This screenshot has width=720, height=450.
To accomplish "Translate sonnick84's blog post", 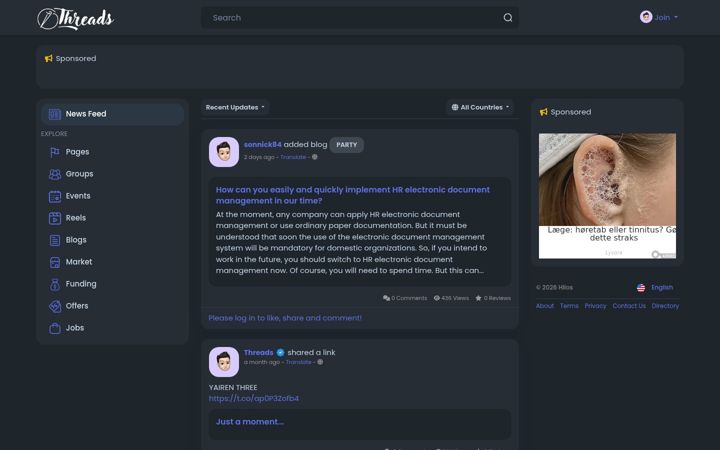I will click(293, 157).
